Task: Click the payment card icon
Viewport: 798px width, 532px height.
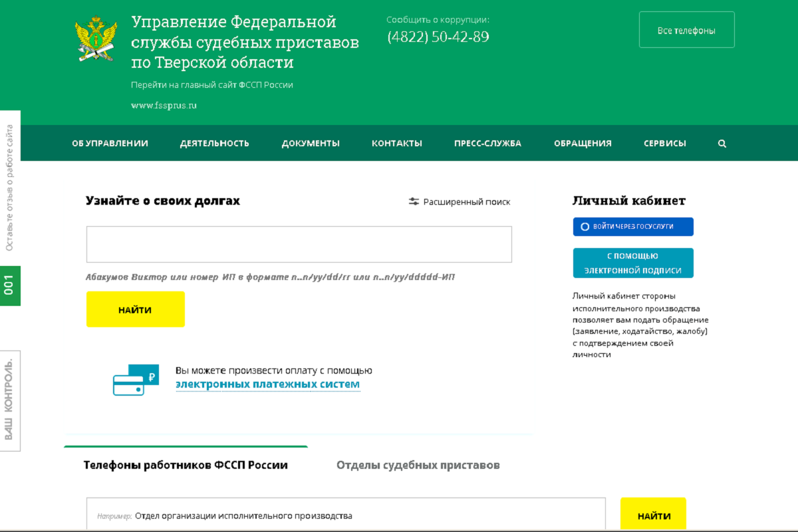Action: [x=136, y=380]
